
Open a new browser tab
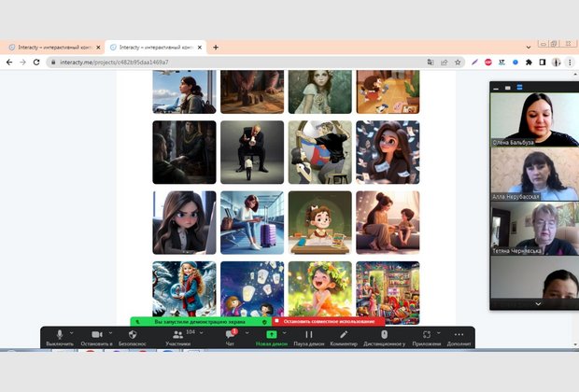(x=216, y=47)
